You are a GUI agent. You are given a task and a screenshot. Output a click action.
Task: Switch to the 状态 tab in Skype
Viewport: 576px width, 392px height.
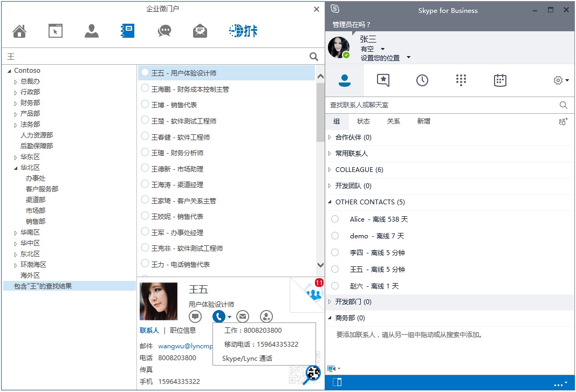click(x=364, y=121)
